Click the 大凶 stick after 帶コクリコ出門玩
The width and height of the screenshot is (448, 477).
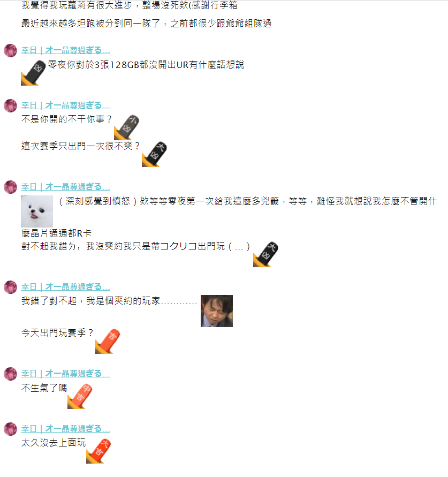click(x=265, y=254)
